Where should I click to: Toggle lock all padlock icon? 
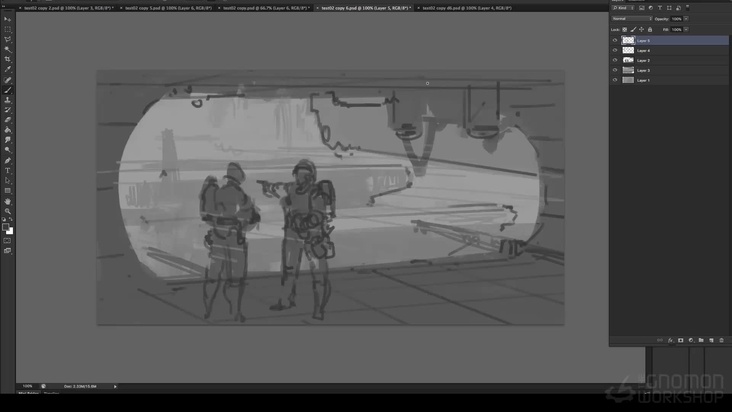[650, 29]
